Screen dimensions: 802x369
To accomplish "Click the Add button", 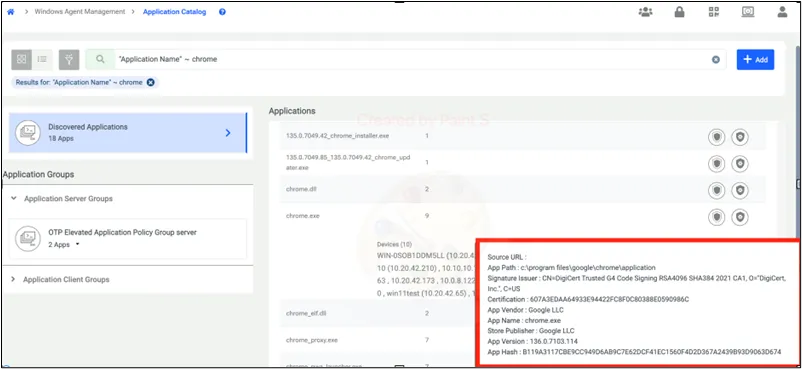I will [755, 59].
